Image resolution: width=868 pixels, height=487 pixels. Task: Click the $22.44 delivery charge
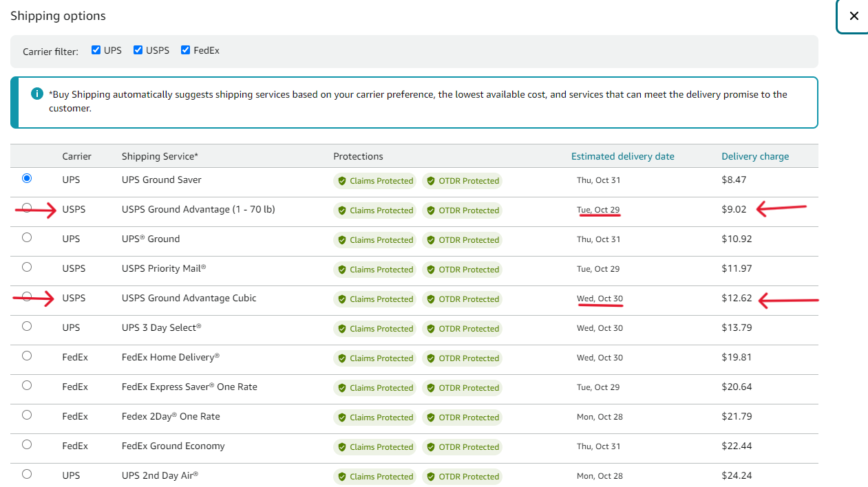(737, 446)
